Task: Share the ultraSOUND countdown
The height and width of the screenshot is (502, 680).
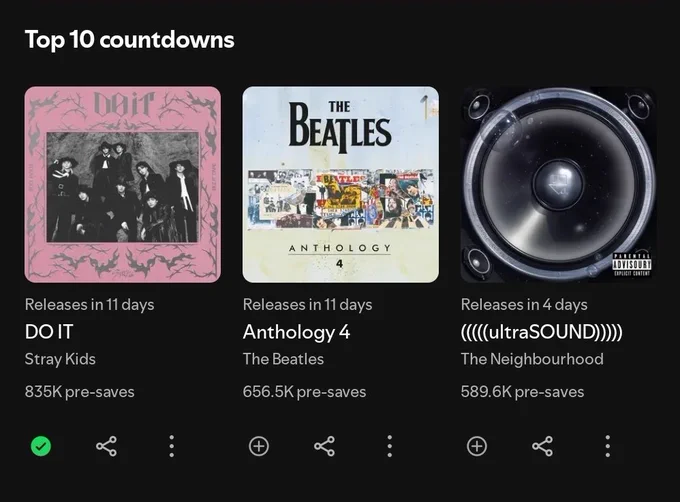Action: tap(543, 446)
